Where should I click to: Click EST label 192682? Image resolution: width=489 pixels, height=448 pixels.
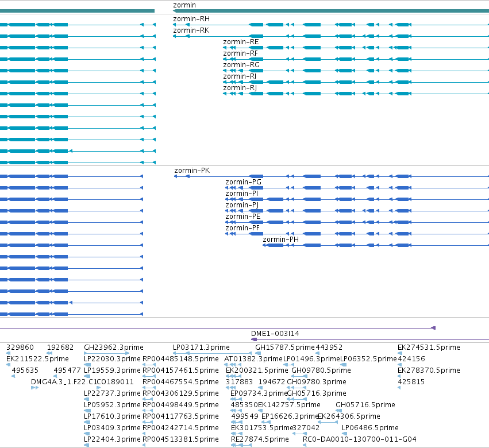click(x=60, y=347)
